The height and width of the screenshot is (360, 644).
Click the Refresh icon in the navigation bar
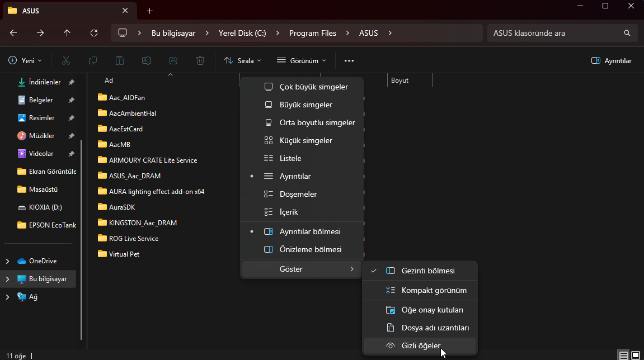(94, 33)
